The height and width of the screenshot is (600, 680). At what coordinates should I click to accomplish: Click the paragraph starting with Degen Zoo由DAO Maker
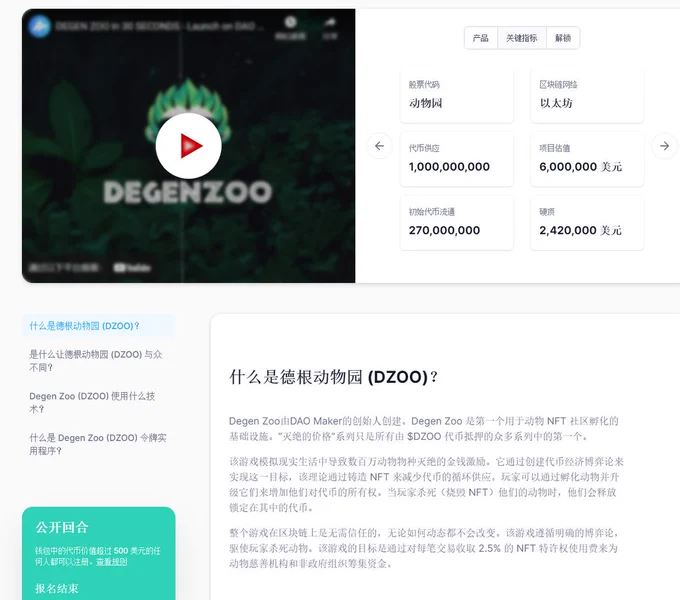tap(424, 428)
